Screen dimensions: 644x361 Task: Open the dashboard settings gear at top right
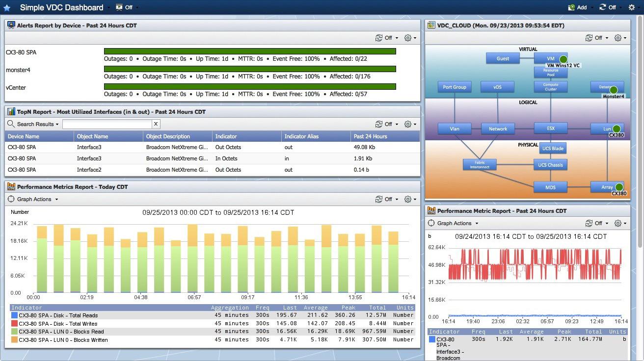[x=632, y=7]
